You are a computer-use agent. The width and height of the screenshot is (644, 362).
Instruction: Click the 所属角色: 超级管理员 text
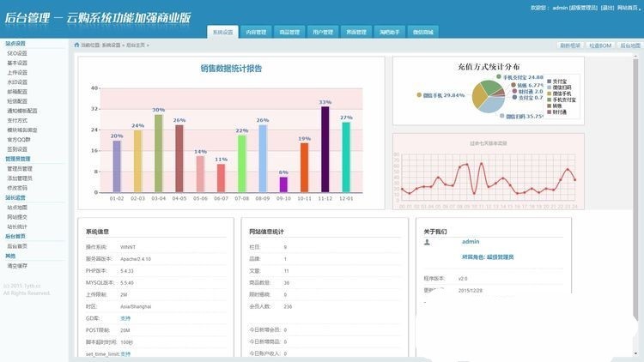[x=488, y=257]
